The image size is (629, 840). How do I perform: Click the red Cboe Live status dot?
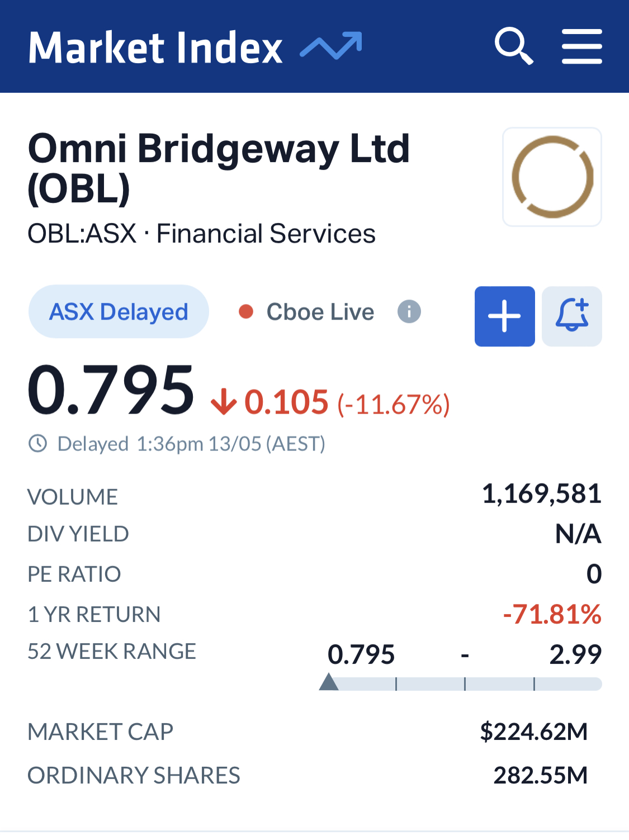(246, 311)
